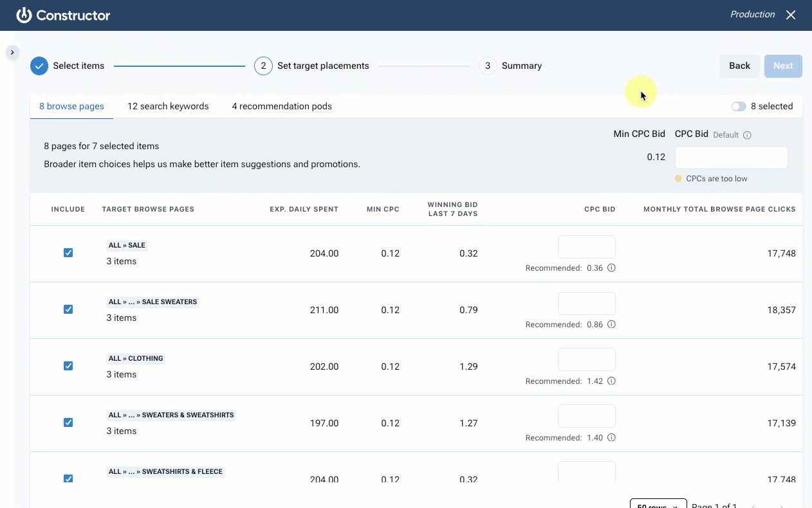Open info icon next to Recommended 1.42
812x508 pixels.
click(x=612, y=381)
